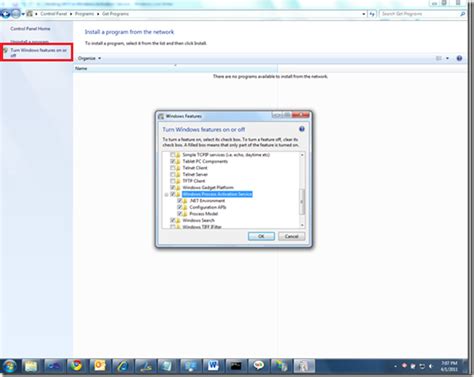The image size is (474, 377).
Task: Open the Organize dropdown menu
Action: pyautogui.click(x=89, y=58)
